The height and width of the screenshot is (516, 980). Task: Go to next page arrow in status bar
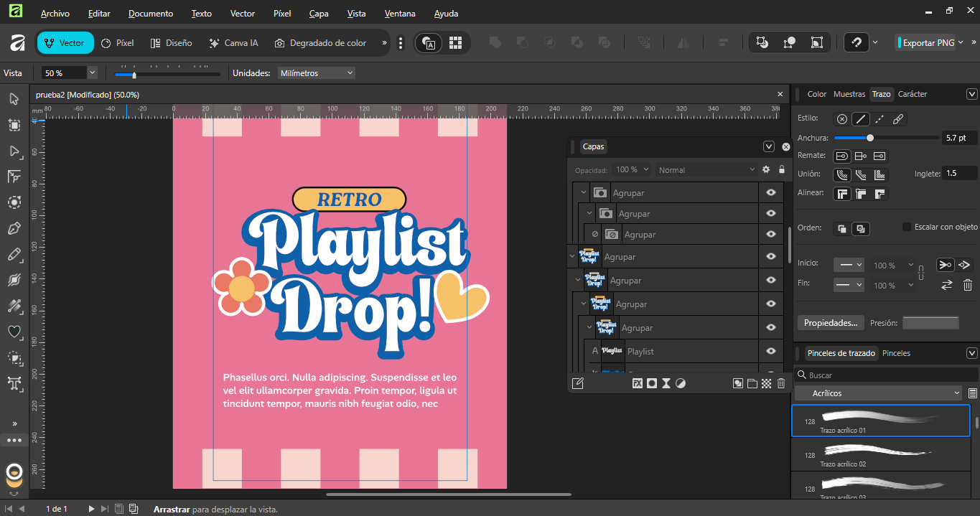(x=91, y=509)
